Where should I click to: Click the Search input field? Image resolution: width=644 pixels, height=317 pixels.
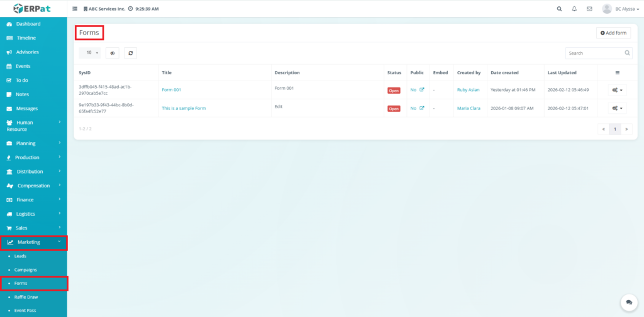tap(594, 53)
